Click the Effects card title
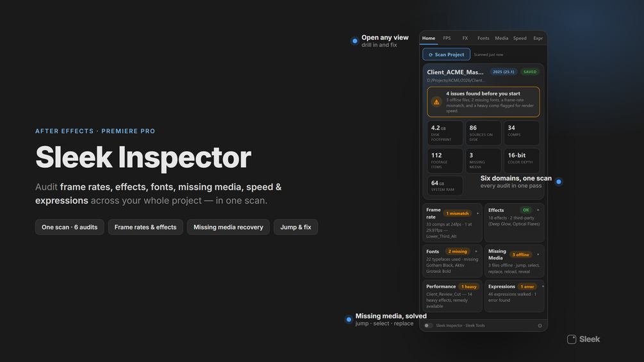The height and width of the screenshot is (362, 644). [x=496, y=210]
